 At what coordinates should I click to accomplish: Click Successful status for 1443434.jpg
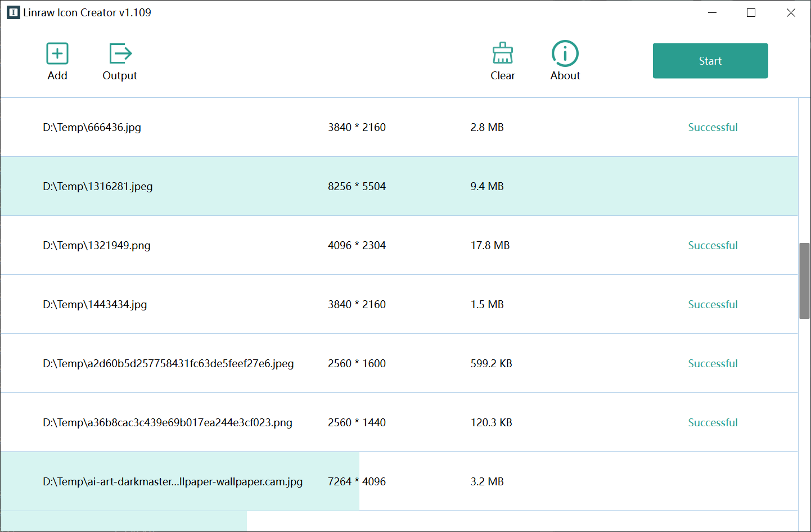[713, 304]
